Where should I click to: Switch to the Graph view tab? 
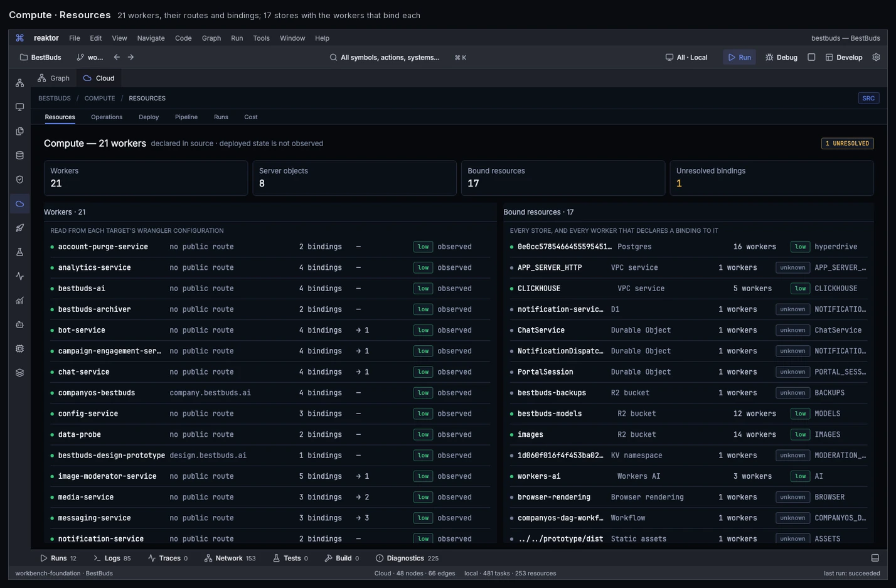coord(53,78)
